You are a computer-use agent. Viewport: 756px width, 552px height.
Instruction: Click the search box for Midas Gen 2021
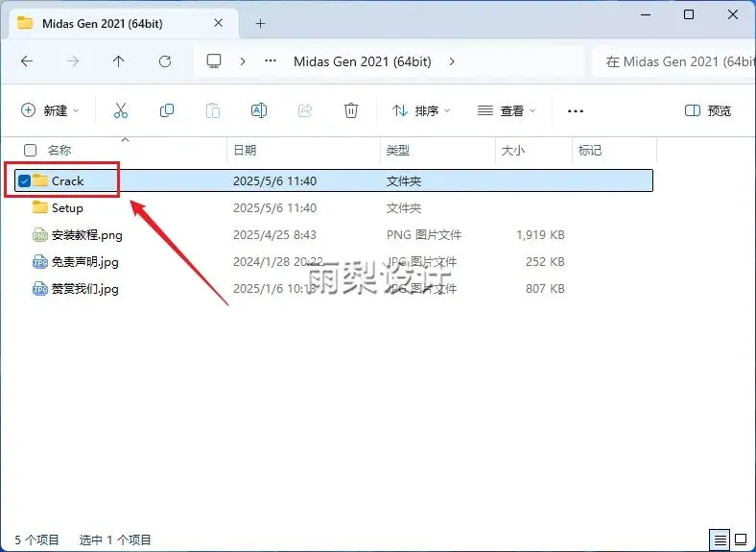(x=675, y=61)
